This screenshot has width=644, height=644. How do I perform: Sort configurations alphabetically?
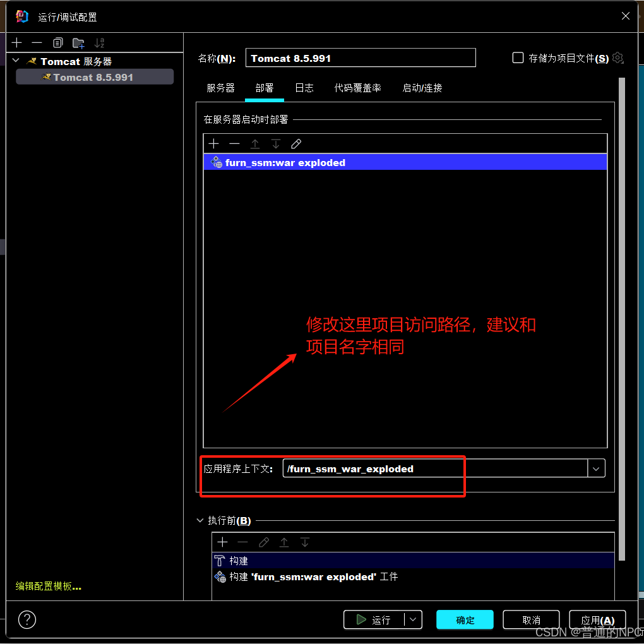99,43
